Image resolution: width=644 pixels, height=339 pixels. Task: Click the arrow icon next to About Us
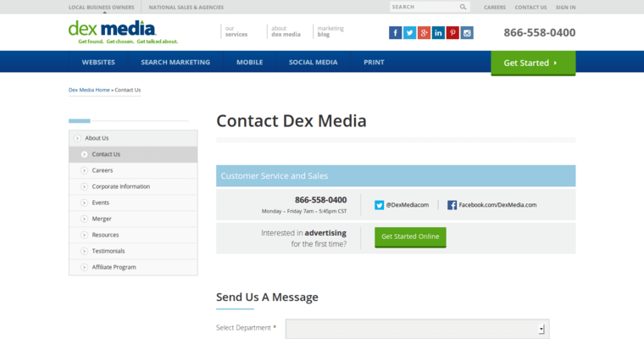[77, 138]
